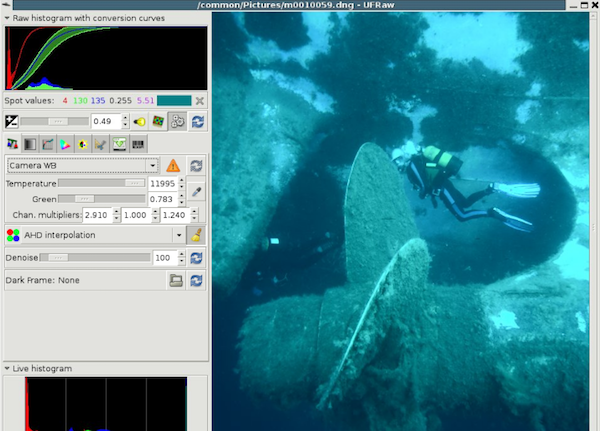Image resolution: width=600 pixels, height=431 pixels.
Task: Select the spot white balance eyedropper
Action: pos(196,191)
